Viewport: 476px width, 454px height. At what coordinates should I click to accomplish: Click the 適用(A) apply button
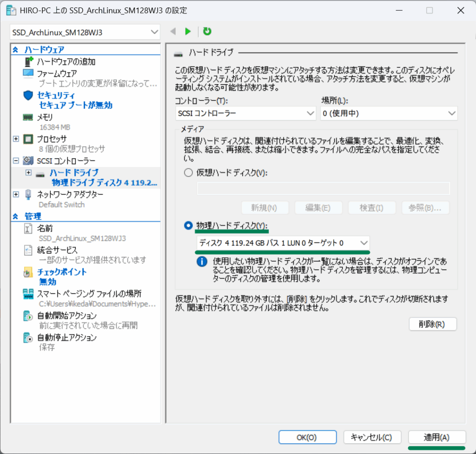click(437, 437)
